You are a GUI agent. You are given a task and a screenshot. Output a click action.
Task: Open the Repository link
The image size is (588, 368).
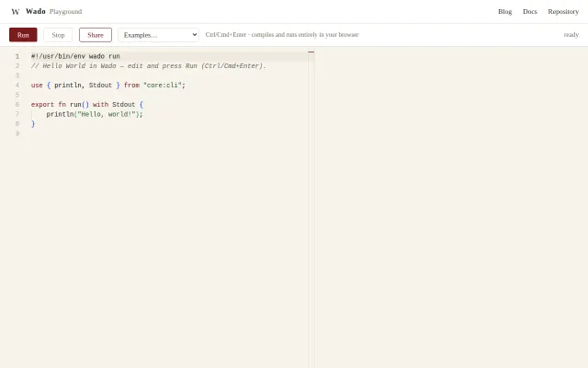[563, 12]
